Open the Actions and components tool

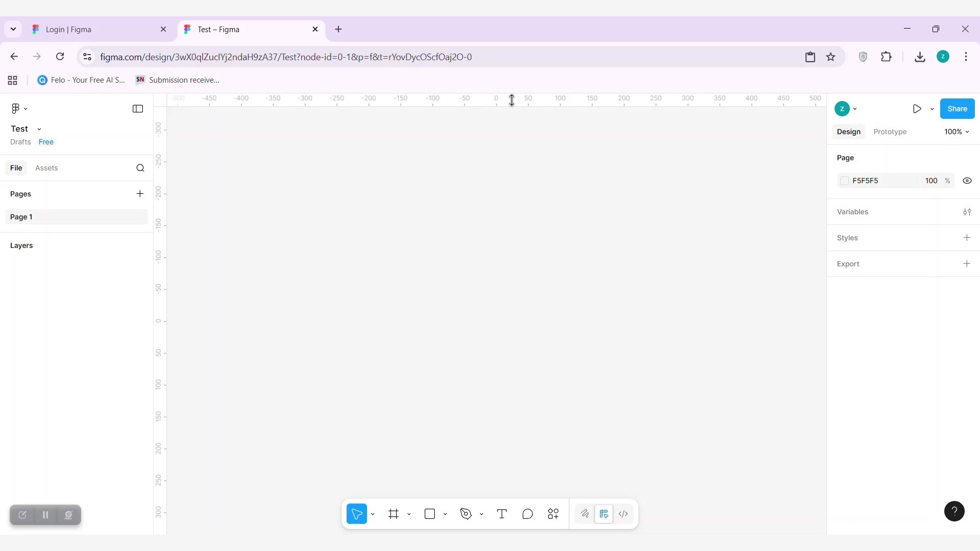point(553,514)
